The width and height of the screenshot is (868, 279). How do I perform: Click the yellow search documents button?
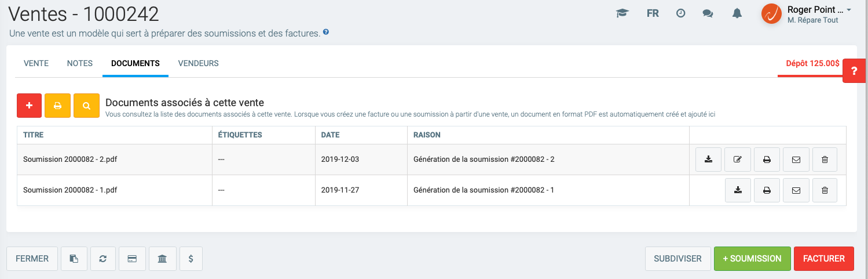click(x=86, y=106)
